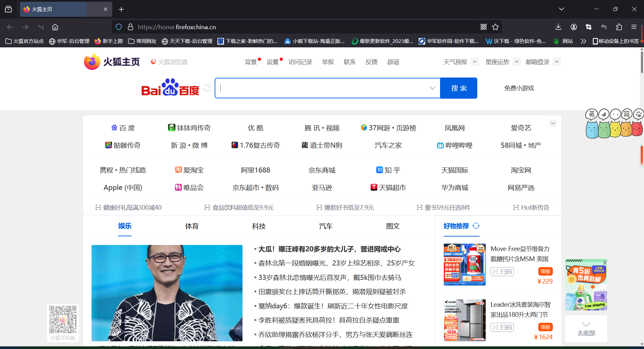The image size is (644, 349).
Task: Close the 火狐主页 tab
Action: (105, 9)
